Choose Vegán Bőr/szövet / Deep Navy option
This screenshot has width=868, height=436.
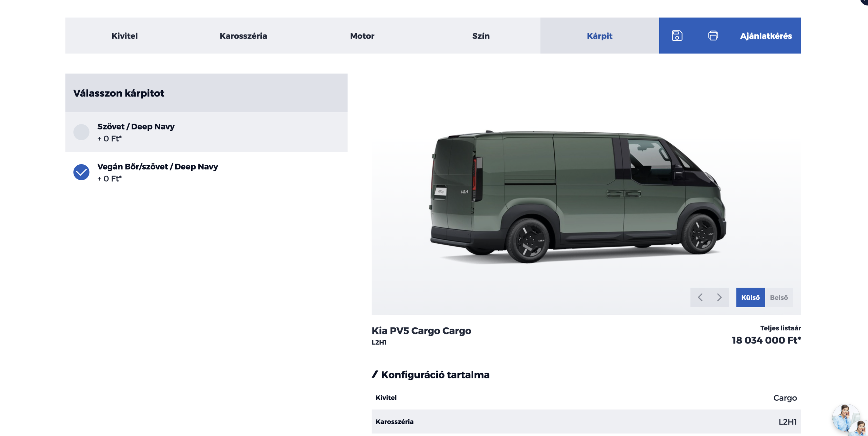(x=206, y=172)
